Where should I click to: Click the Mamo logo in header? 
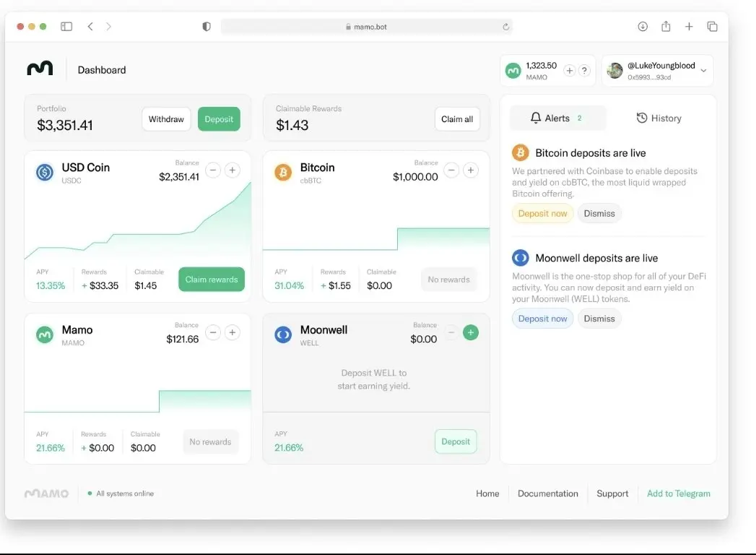pyautogui.click(x=40, y=69)
